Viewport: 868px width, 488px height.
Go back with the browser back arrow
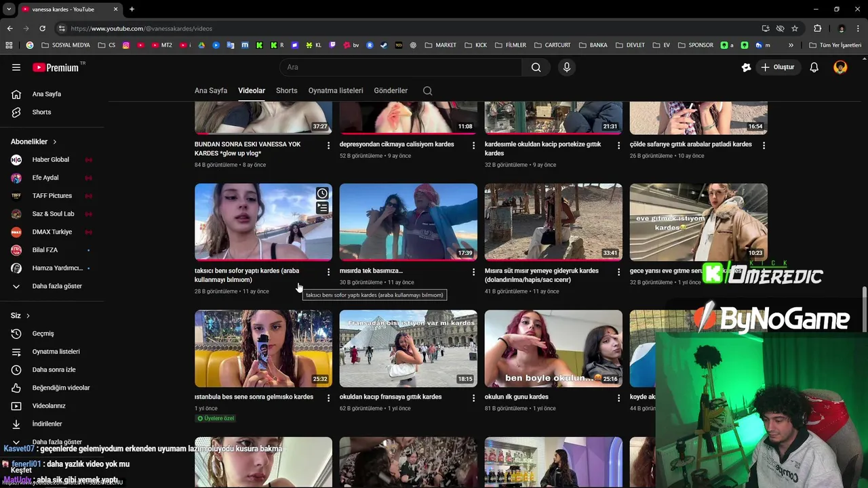9,28
